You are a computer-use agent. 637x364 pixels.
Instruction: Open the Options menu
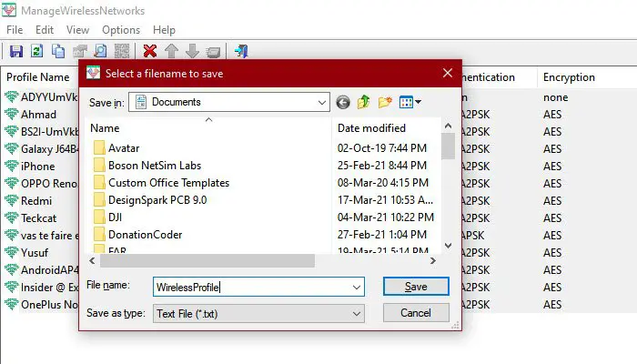(121, 30)
